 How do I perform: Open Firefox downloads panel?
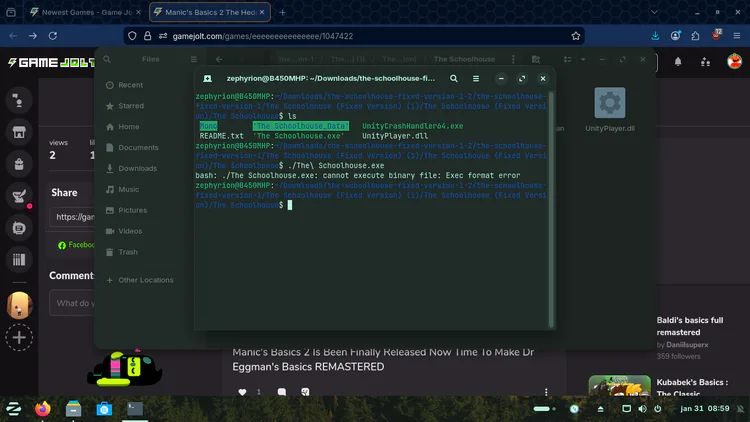click(x=655, y=36)
